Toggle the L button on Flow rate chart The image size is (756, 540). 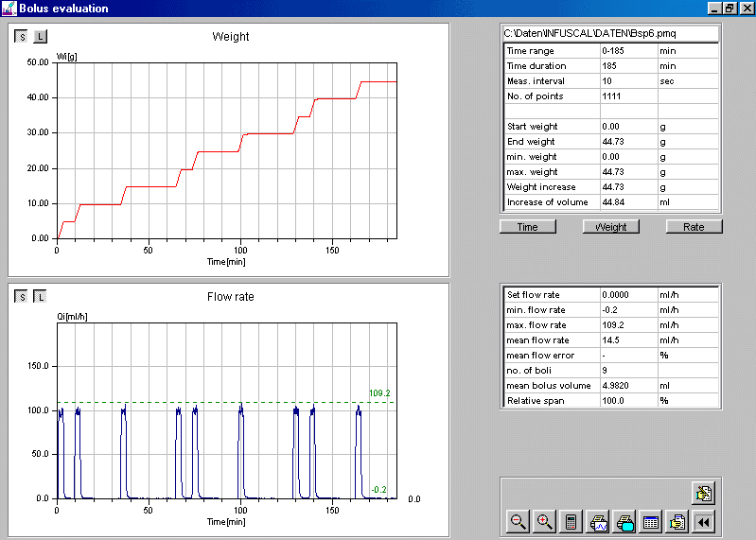tap(40, 296)
